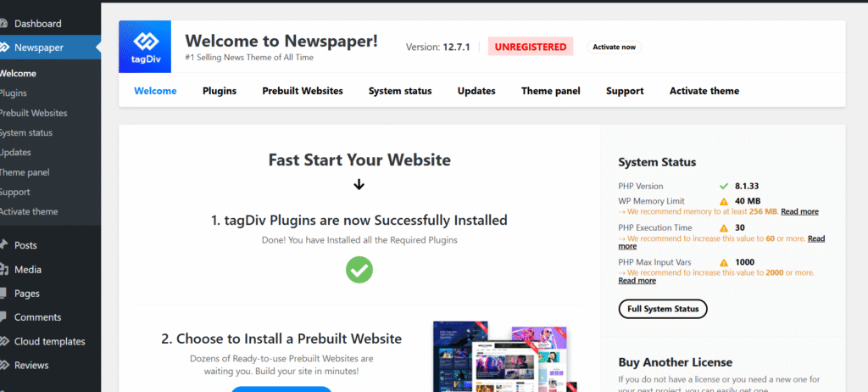868x392 pixels.
Task: Click the tagDiv logo icon
Action: click(145, 47)
